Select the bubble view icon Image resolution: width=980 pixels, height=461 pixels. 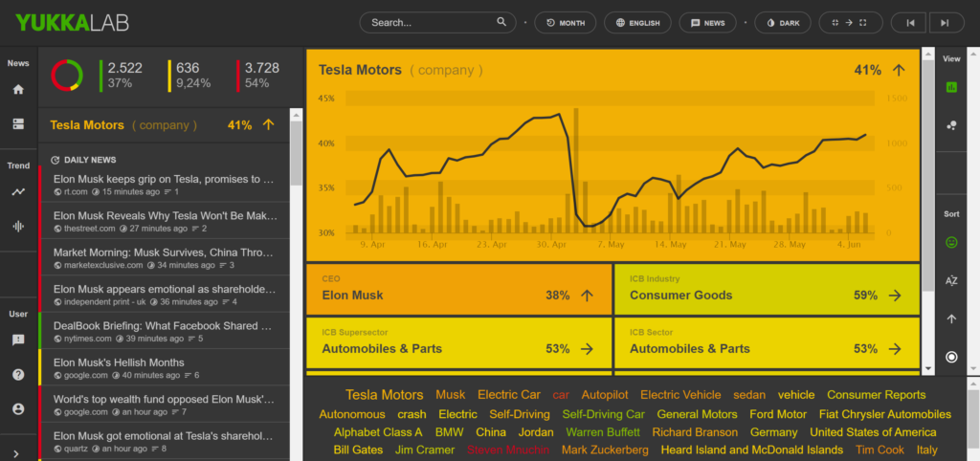(951, 125)
